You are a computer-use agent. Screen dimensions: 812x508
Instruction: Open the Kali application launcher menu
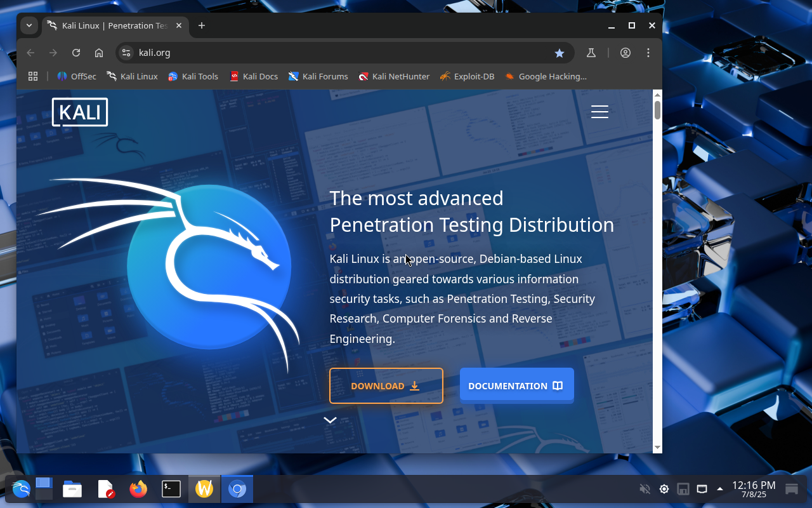(21, 489)
